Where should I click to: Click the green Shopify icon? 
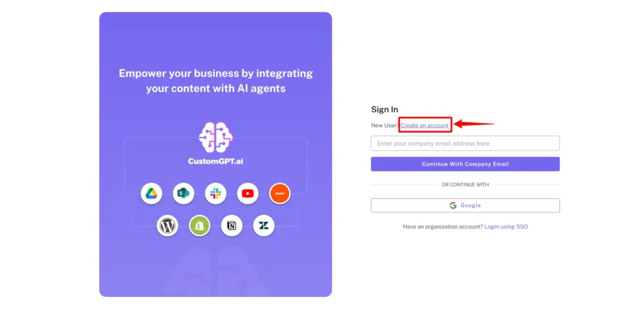coord(199,225)
